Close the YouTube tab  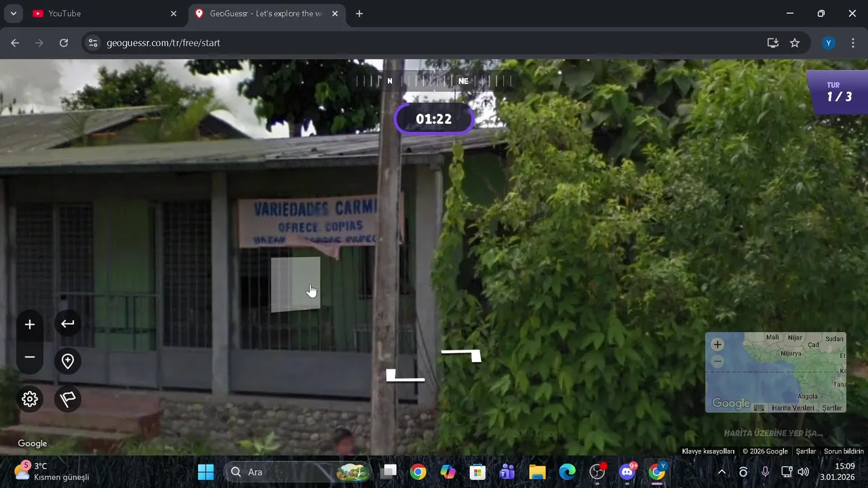click(x=174, y=14)
